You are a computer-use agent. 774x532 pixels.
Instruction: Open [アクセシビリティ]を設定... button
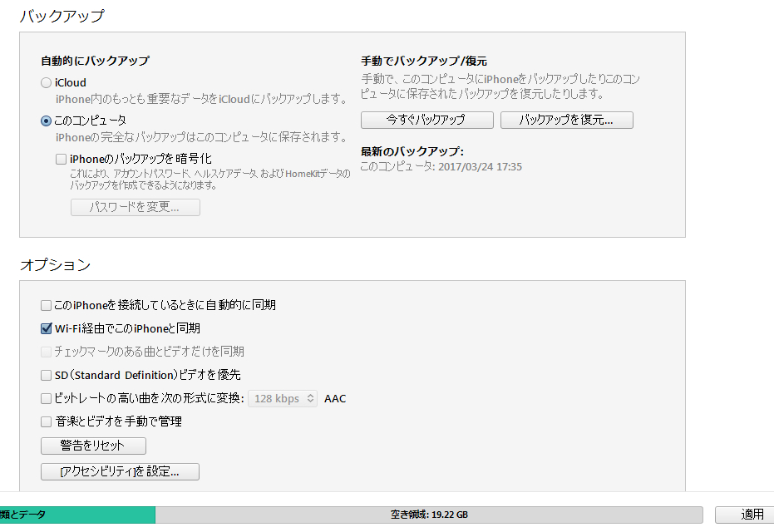tap(120, 472)
